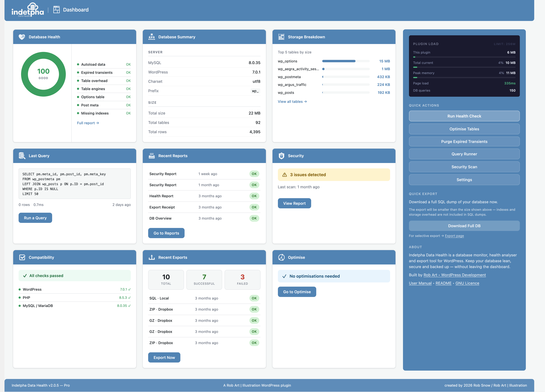Click Go to Reports button
Viewport: 545px width, 392px height.
166,233
